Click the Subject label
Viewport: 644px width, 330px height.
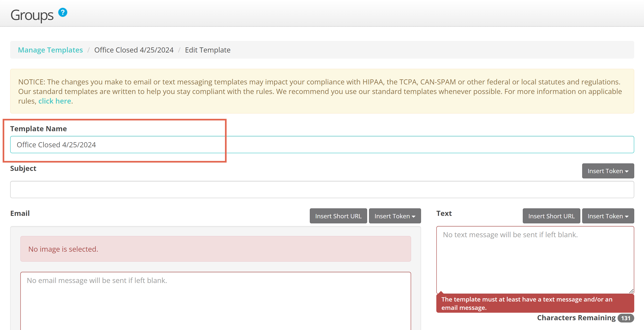(x=23, y=168)
